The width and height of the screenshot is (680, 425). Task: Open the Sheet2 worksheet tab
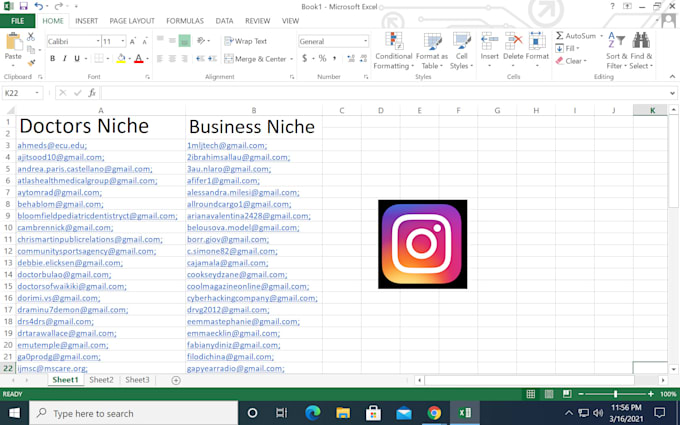[101, 380]
